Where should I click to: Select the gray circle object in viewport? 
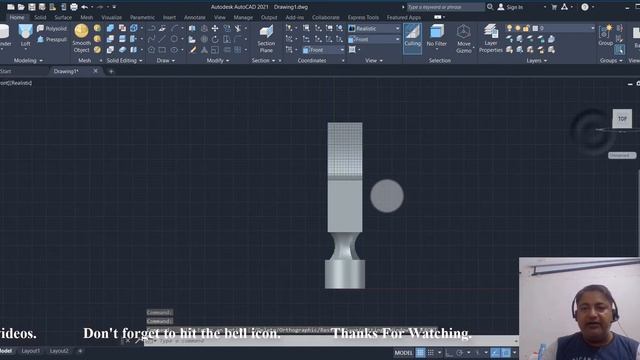[x=387, y=196]
